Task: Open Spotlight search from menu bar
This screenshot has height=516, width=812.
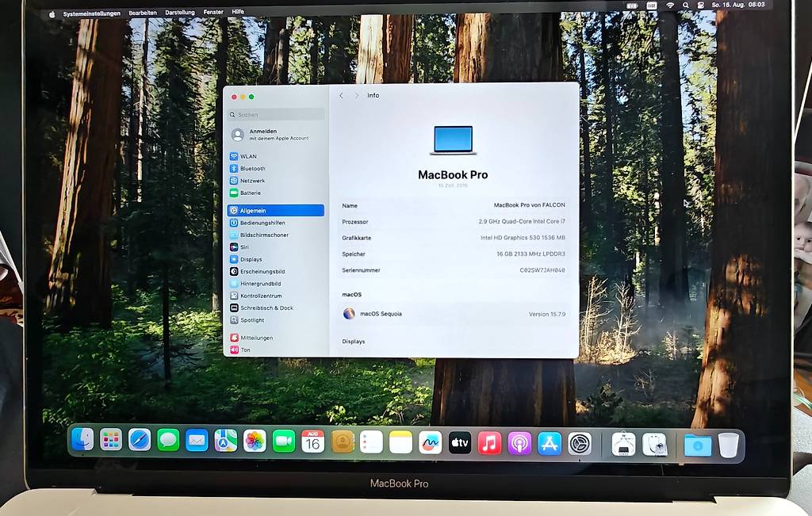Action: click(686, 6)
